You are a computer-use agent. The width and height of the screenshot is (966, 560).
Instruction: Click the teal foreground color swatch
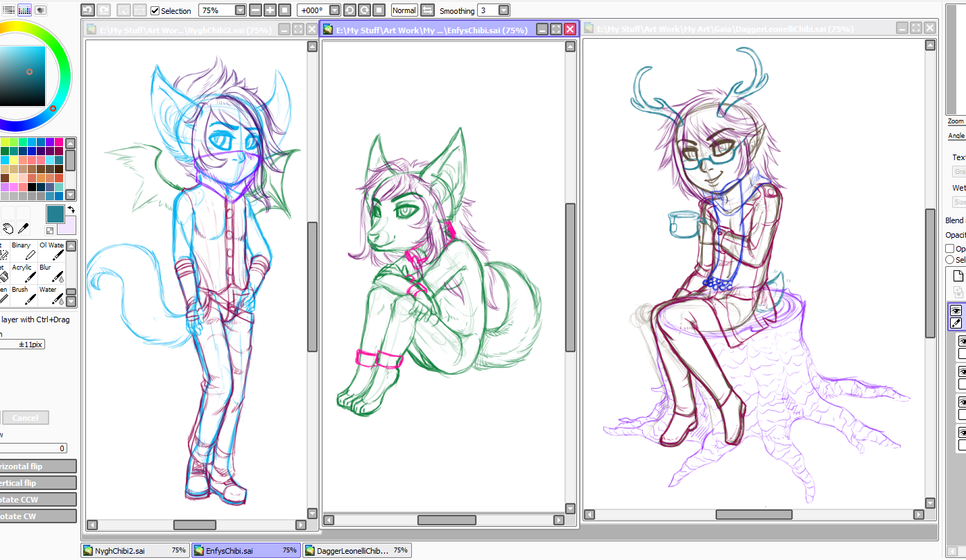55,213
